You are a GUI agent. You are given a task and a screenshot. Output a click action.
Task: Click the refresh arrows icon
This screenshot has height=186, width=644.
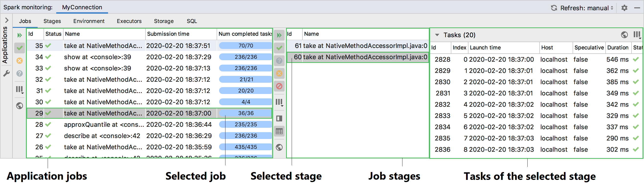coord(554,8)
